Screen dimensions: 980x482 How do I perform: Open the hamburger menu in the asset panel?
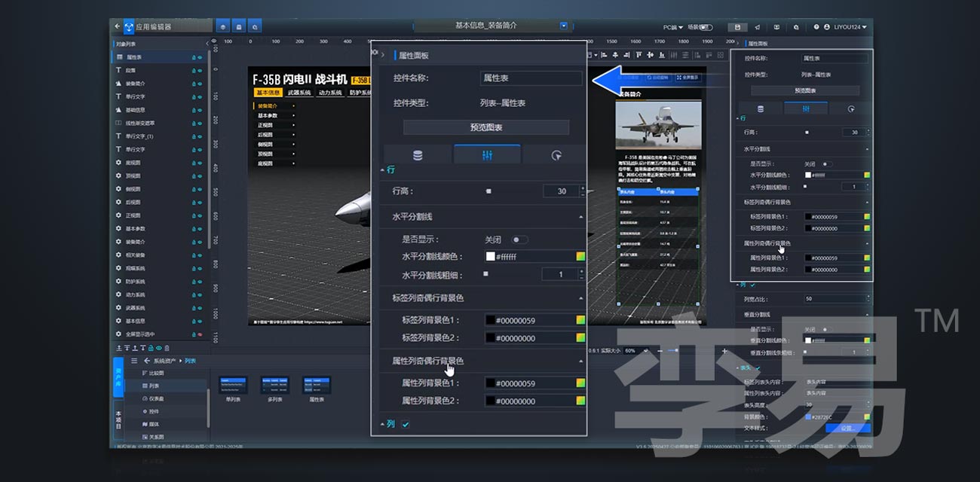tap(134, 361)
